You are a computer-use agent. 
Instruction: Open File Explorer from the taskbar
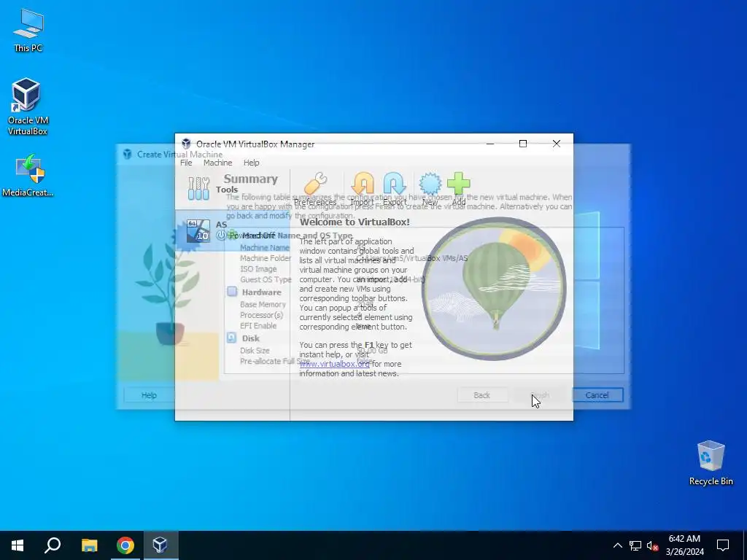click(x=89, y=545)
